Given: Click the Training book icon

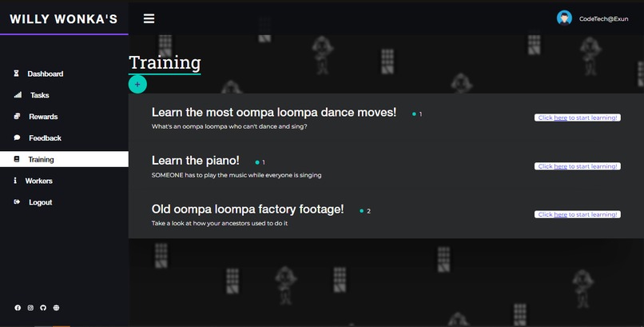Looking at the screenshot, I should click(x=17, y=159).
